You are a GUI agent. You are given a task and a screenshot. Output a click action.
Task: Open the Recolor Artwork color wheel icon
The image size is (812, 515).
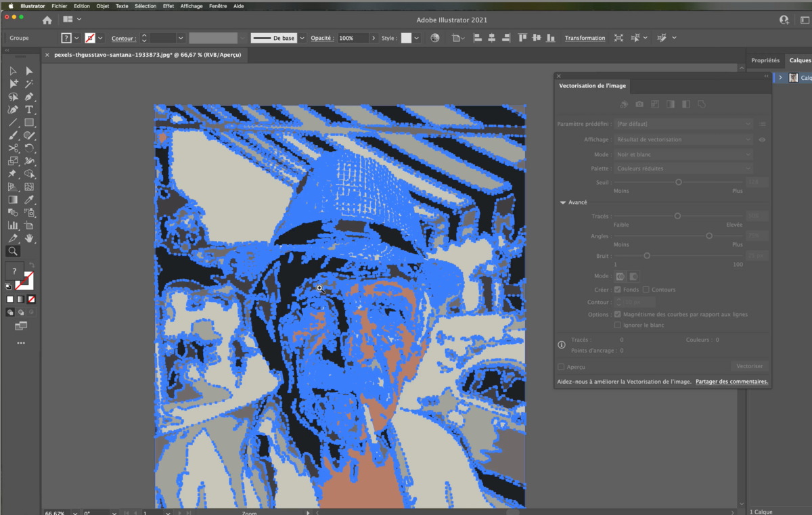click(x=435, y=38)
